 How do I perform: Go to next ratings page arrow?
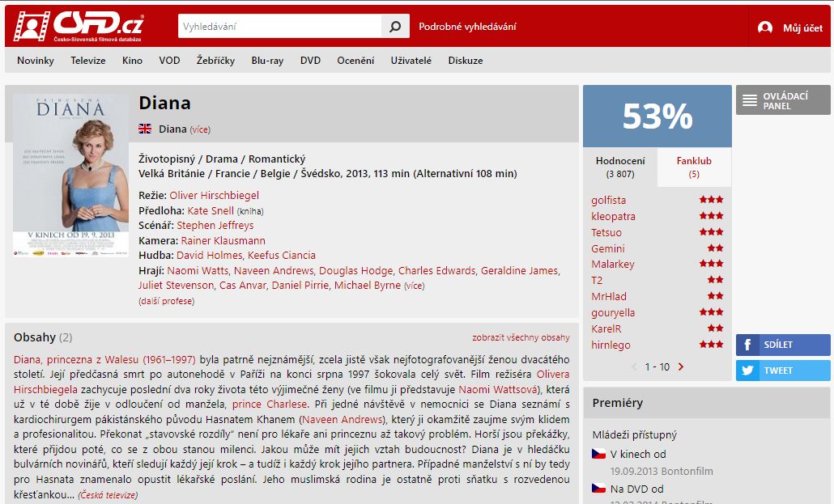[681, 366]
